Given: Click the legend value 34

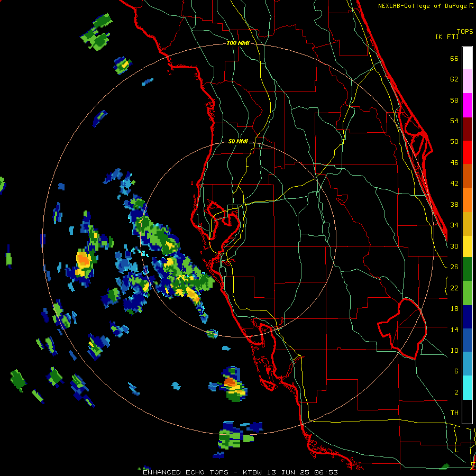Looking at the screenshot, I should coord(454,225).
